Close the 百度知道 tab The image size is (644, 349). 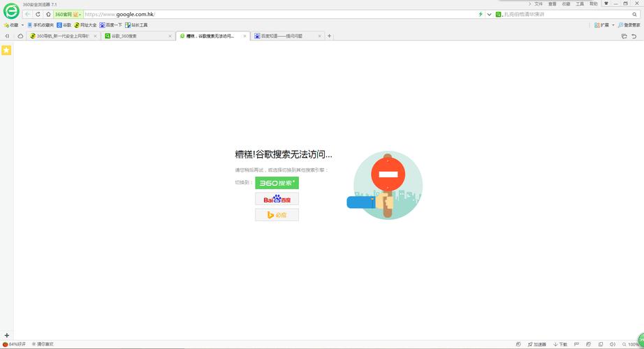pyautogui.click(x=319, y=36)
